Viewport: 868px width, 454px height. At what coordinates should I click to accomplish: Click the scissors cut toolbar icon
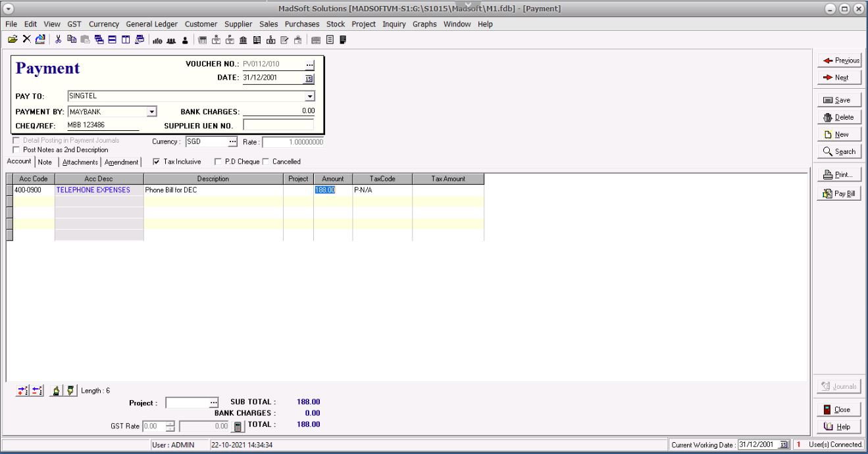click(x=59, y=39)
